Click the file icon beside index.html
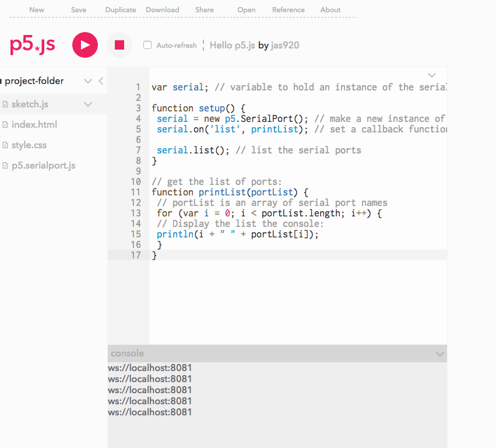496x448 pixels. tap(5, 125)
